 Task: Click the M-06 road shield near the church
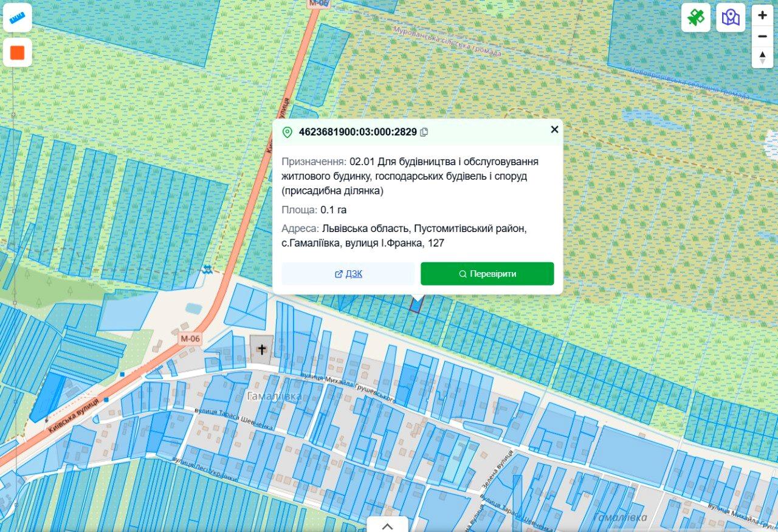point(190,339)
